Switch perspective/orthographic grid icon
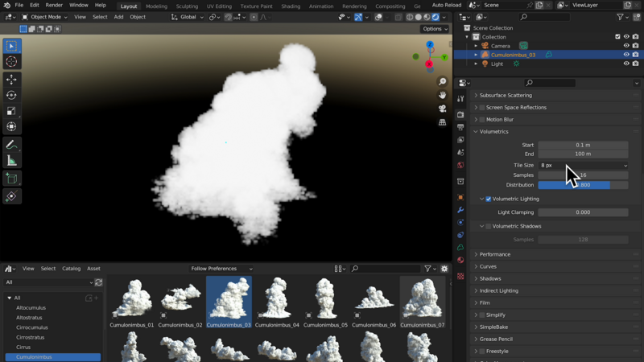The width and height of the screenshot is (644, 362). (442, 122)
